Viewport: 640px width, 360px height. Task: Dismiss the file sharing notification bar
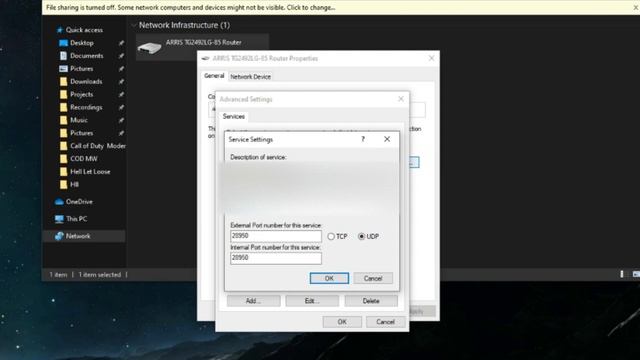point(636,7)
